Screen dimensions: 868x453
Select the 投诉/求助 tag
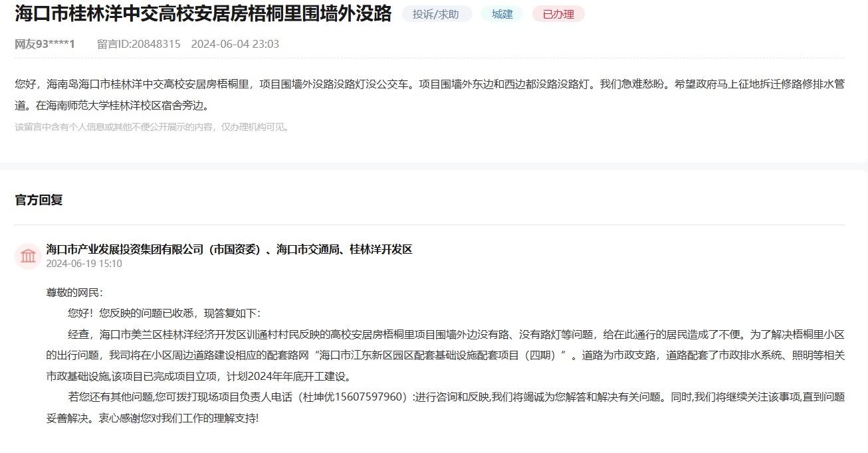tap(436, 14)
